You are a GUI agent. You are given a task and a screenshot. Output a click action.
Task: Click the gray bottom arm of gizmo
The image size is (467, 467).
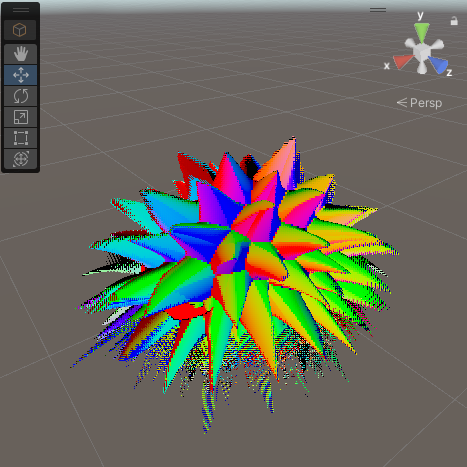[422, 68]
